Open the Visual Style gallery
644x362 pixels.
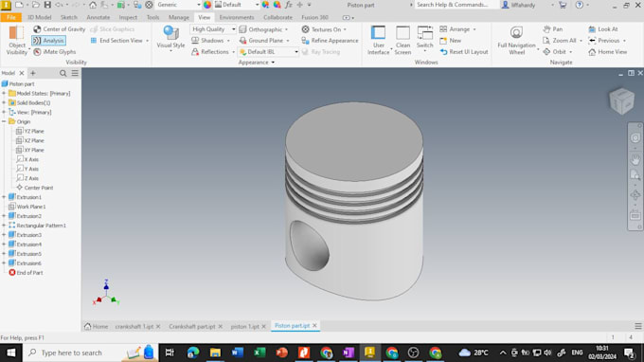(170, 39)
